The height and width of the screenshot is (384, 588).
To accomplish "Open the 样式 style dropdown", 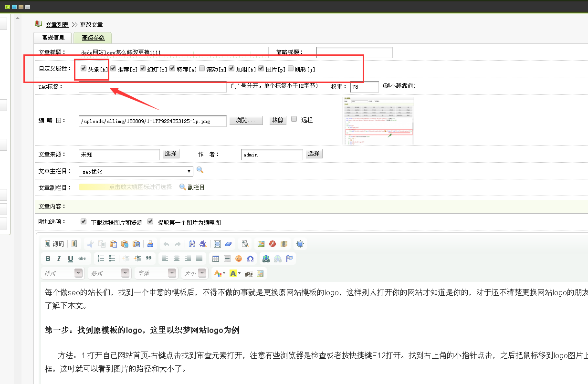I will coord(63,273).
